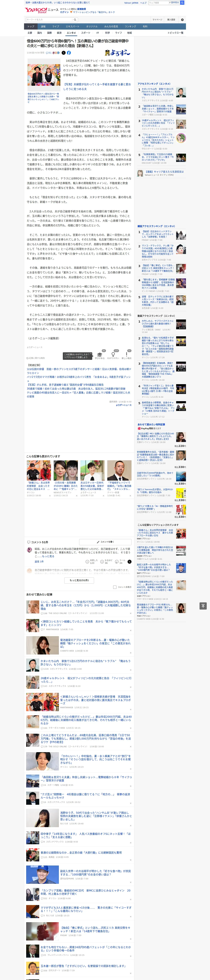
Task: Click the keyword search magnifier button
Action: [x=75, y=20]
